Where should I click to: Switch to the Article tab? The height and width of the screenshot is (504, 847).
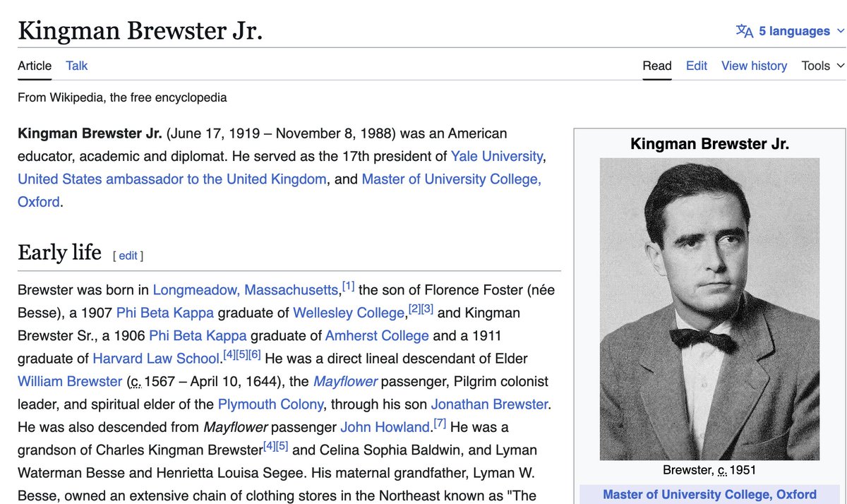pyautogui.click(x=35, y=66)
